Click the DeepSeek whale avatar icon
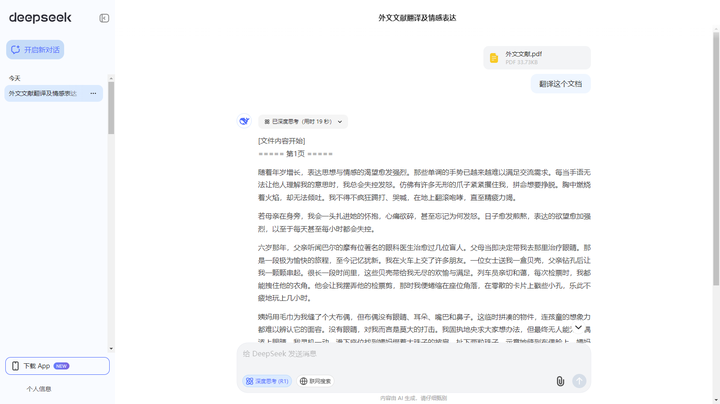This screenshot has width=720, height=404. [x=244, y=121]
